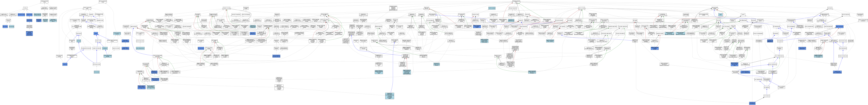Select the transcription corepressor activity node
This screenshot has height=105, width=868.
click(x=39, y=21)
